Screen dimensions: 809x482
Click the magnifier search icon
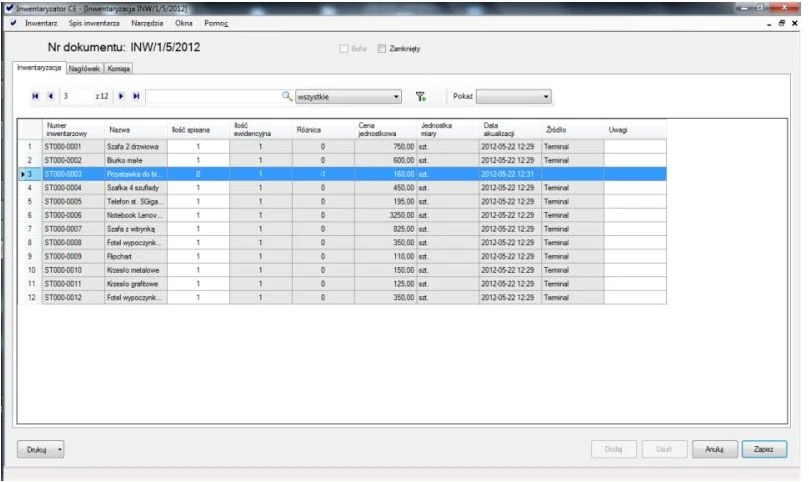tap(287, 96)
